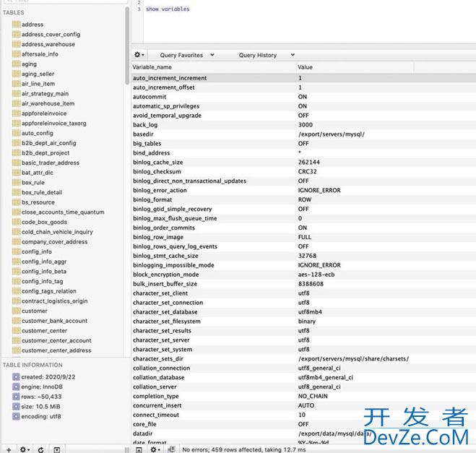476x453 pixels.
Task: Select the close_accounts_time_quantum table
Action: tap(63, 212)
